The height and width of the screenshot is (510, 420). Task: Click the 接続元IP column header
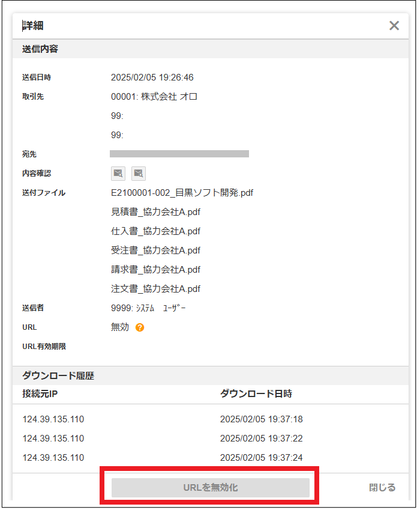[x=40, y=394]
